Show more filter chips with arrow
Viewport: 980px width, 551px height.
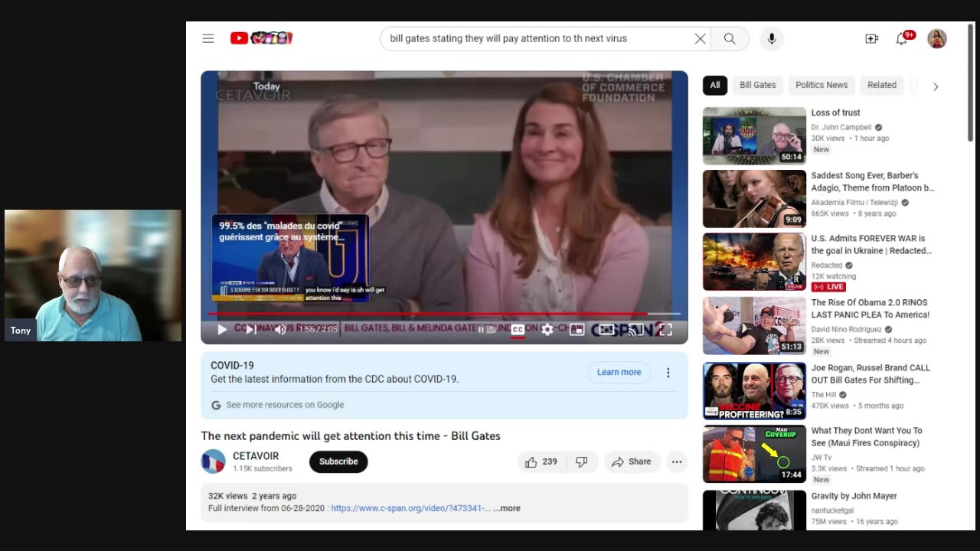[936, 86]
